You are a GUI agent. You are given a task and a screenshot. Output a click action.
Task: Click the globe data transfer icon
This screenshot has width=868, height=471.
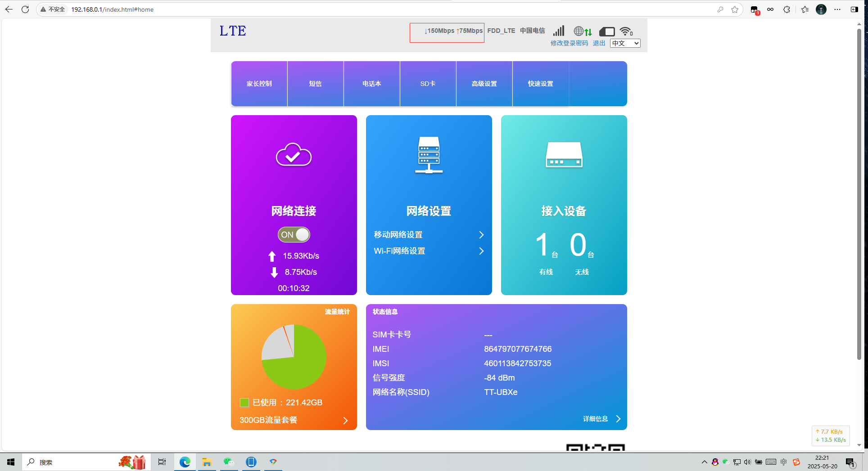[x=583, y=31]
